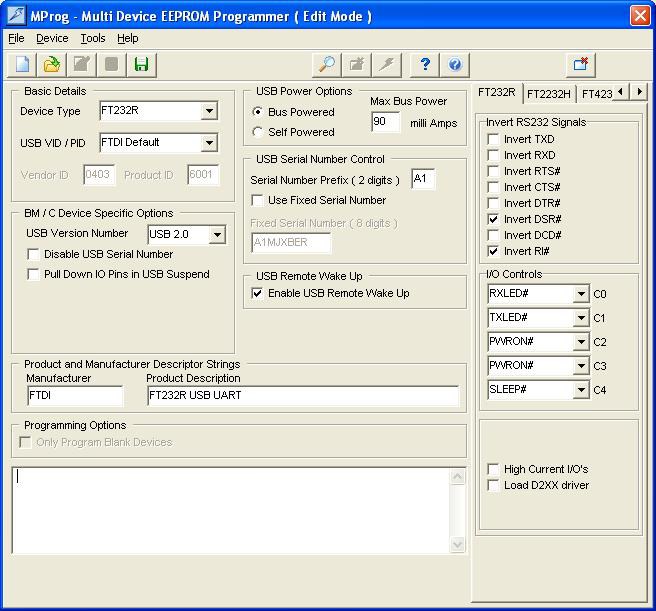Check Invert DTR#
Viewport: 656px width, 611px height.
494,203
